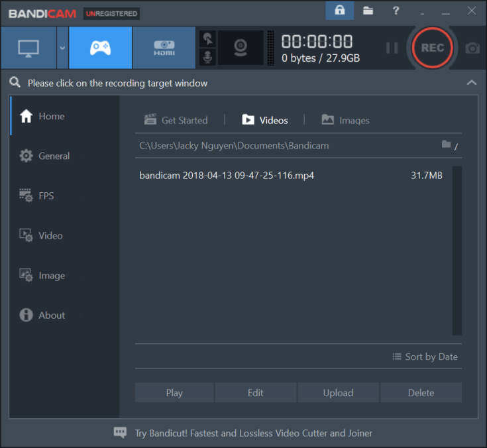Click the 0 bytes / 27.9GB readout
This screenshot has height=448, width=487.
coord(321,58)
